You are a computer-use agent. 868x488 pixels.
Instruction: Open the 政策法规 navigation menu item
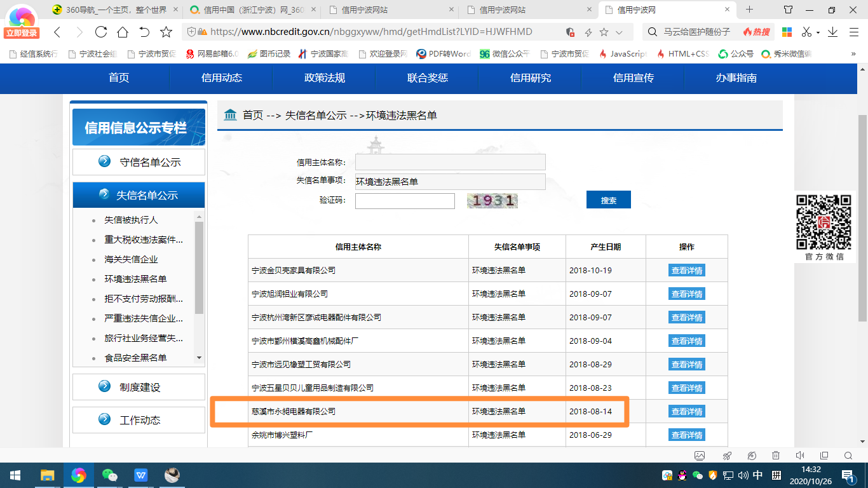pos(325,78)
